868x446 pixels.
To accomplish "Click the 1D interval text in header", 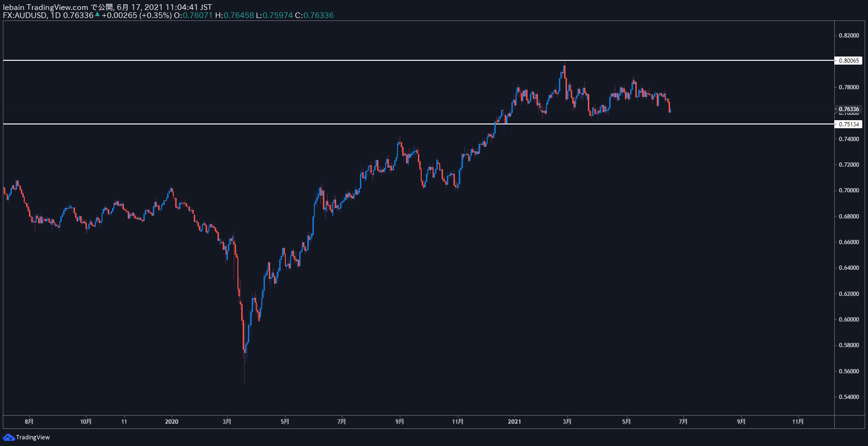I will pos(56,15).
